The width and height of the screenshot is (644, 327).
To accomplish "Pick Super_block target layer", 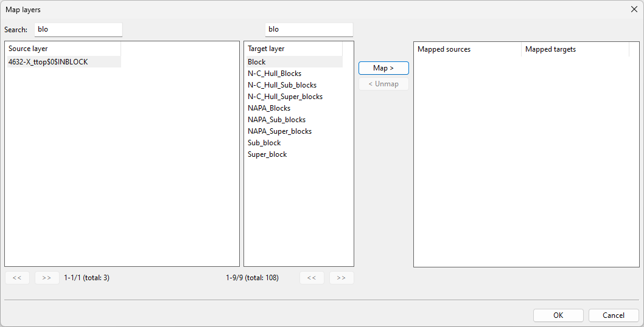I will [x=267, y=154].
